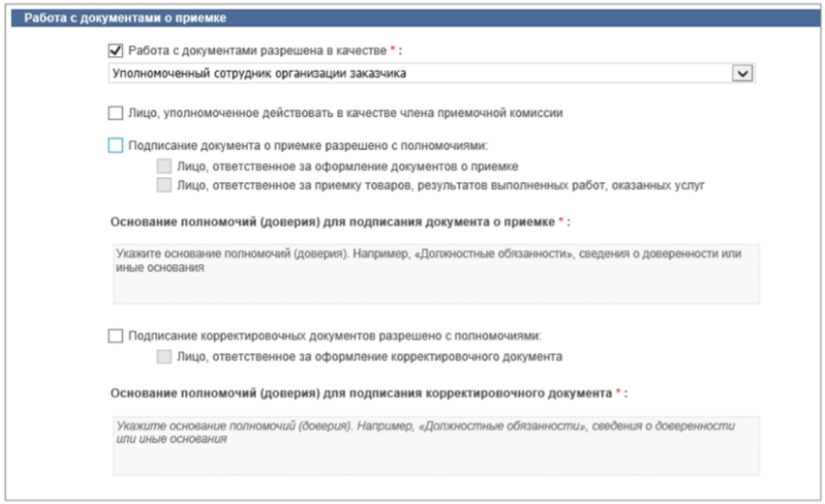Tick 'ответственное за оформление документов о приемке' checkbox
825x504 pixels.
pyautogui.click(x=163, y=166)
